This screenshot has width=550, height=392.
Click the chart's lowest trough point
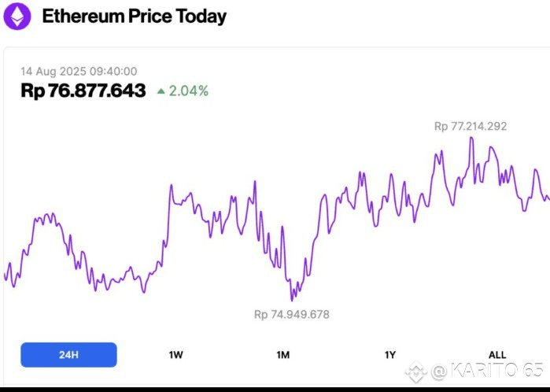coord(292,300)
